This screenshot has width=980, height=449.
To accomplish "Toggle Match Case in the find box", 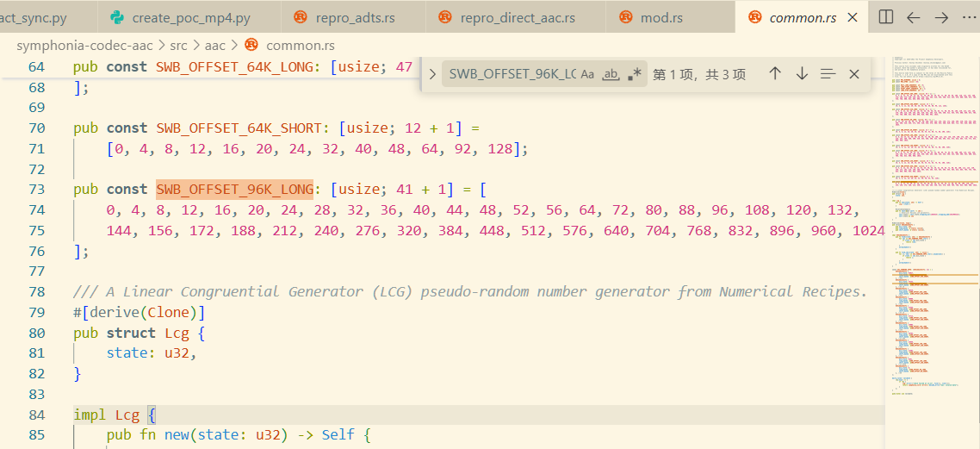I will pyautogui.click(x=587, y=74).
